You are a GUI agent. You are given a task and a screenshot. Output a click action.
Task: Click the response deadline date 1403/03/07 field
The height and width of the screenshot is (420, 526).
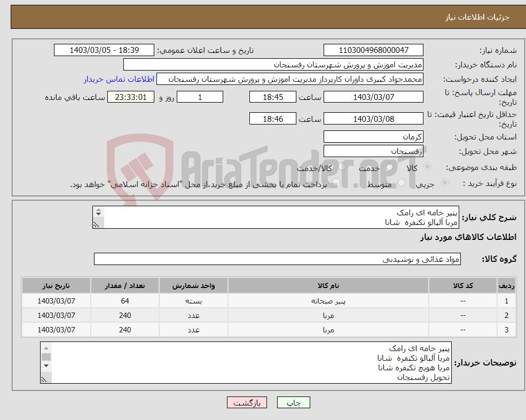tap(373, 97)
